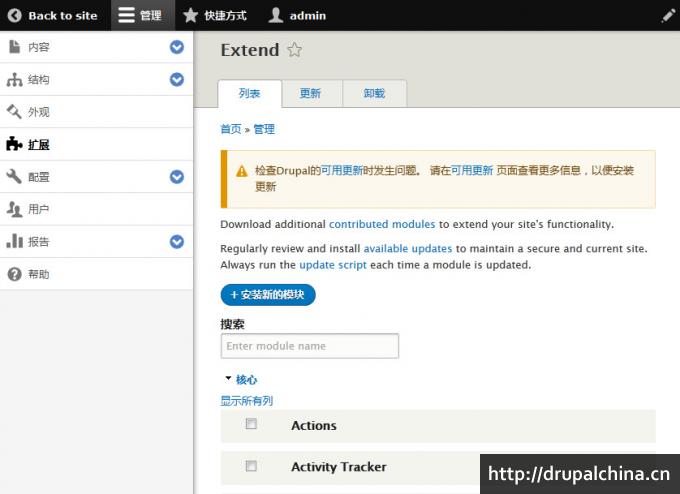The image size is (680, 494).
Task: Expand the 内容 submenu arrow
Action: [x=177, y=47]
